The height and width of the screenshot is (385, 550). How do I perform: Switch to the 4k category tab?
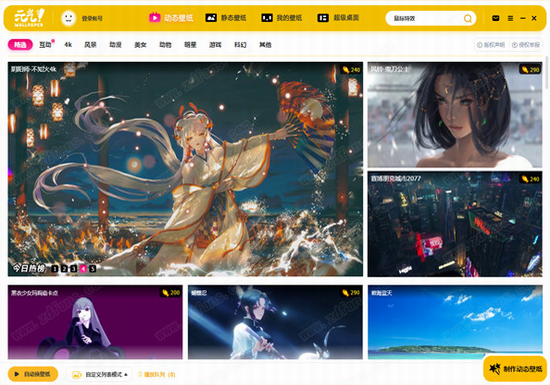click(x=68, y=45)
